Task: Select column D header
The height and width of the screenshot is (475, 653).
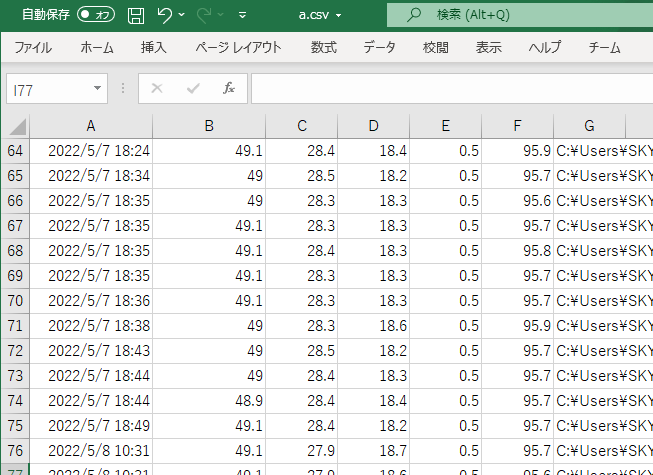Action: (374, 126)
